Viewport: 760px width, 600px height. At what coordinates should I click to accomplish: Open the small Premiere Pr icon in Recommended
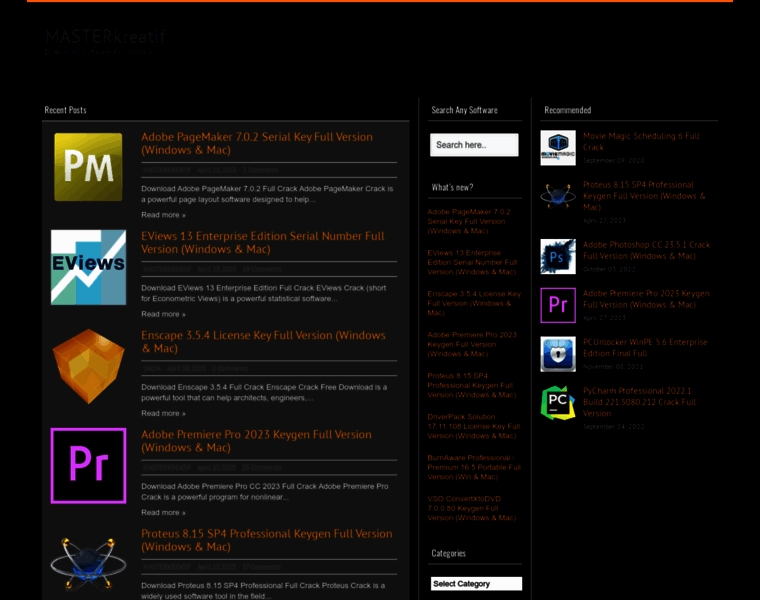coord(558,305)
